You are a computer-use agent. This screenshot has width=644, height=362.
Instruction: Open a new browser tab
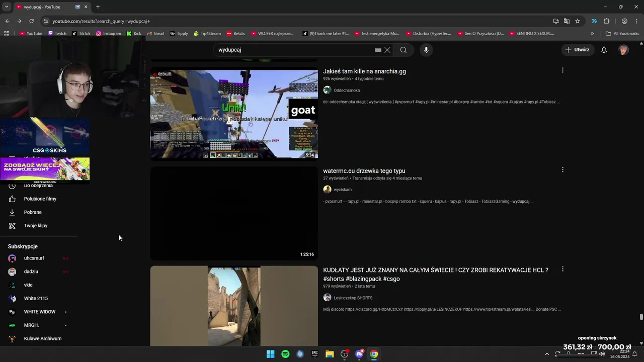coord(98,7)
